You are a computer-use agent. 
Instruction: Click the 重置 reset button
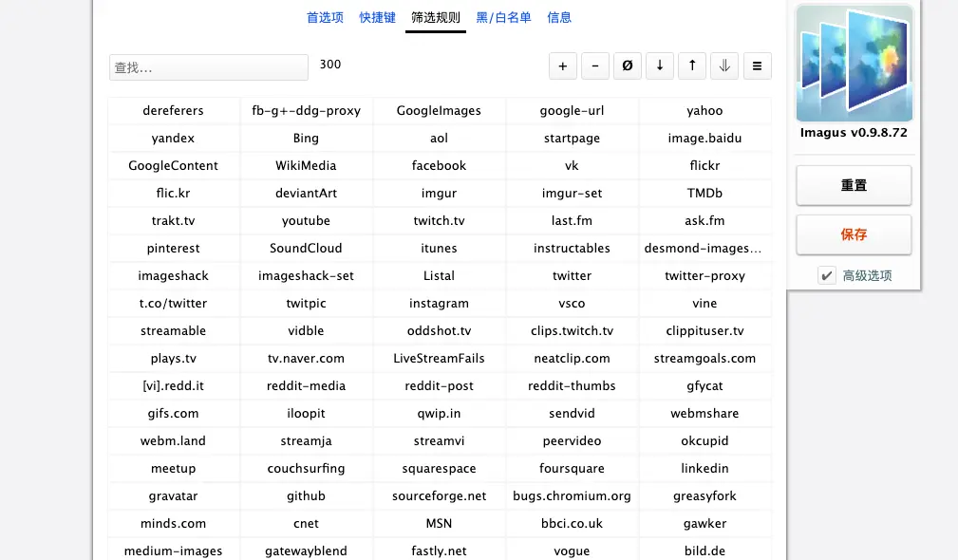(855, 185)
